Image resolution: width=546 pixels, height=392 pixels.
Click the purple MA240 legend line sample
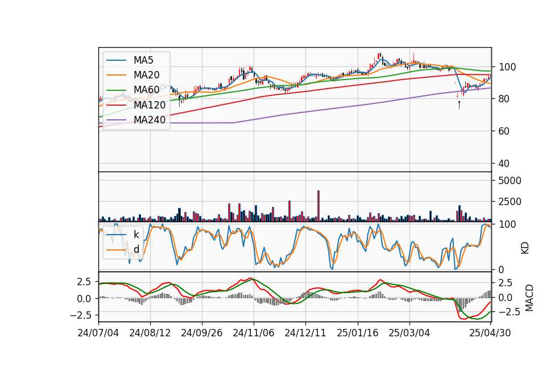[x=116, y=120]
